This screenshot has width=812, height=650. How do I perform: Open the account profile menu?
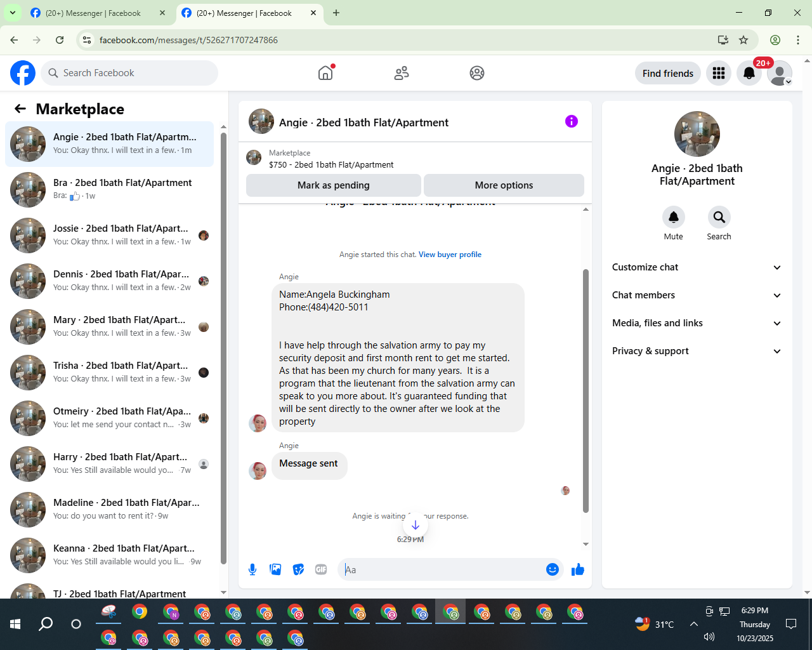pyautogui.click(x=780, y=73)
